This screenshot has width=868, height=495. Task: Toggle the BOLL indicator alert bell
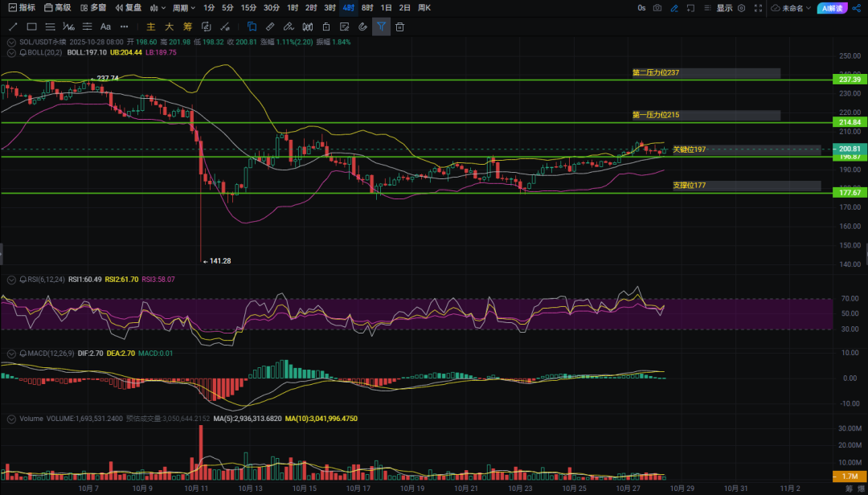point(23,52)
